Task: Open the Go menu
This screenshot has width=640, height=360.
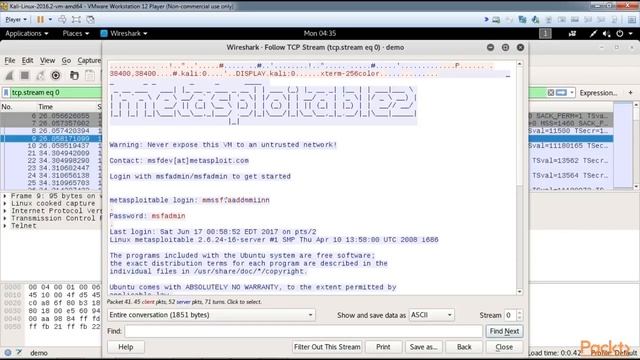Action: pos(66,60)
